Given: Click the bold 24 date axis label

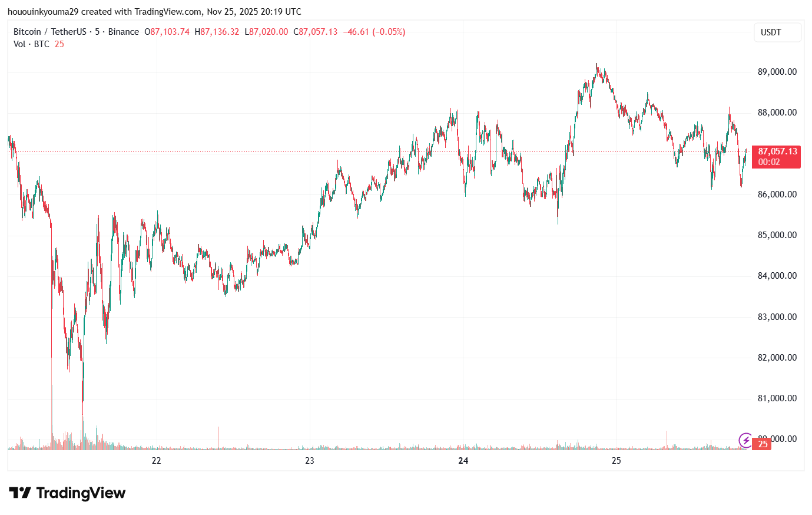Looking at the screenshot, I should (x=463, y=461).
